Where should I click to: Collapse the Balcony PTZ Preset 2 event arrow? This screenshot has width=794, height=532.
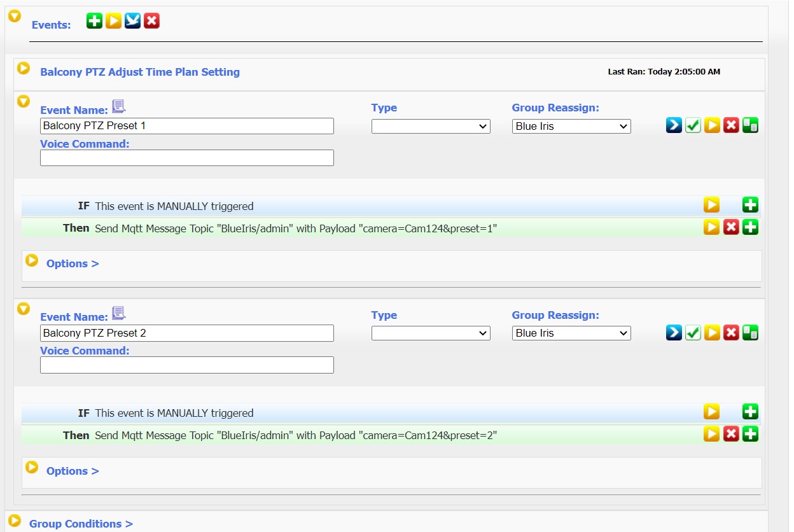24,309
